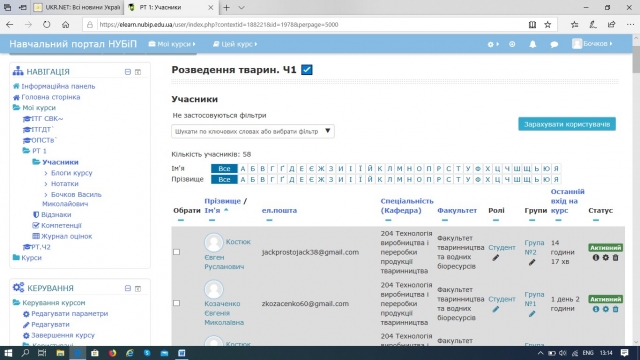
Task: Hide the Групи column
Action: point(531,220)
